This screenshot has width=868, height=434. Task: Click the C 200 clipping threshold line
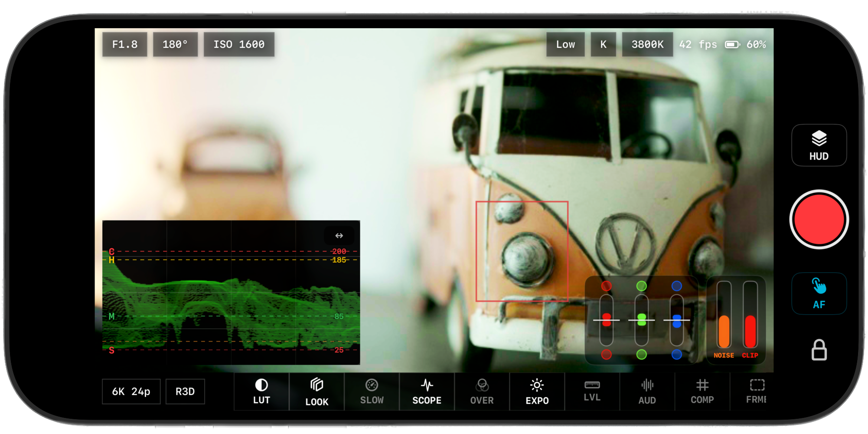(x=231, y=251)
